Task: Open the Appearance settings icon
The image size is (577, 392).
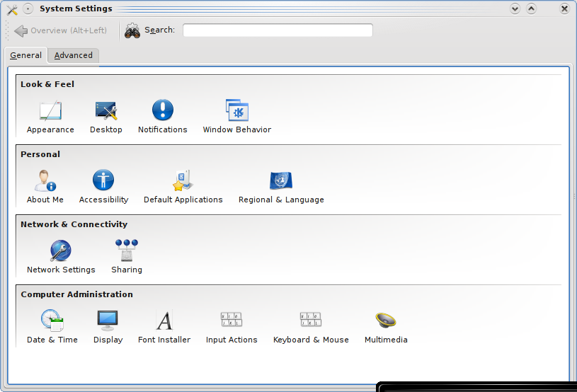Action: coord(50,117)
